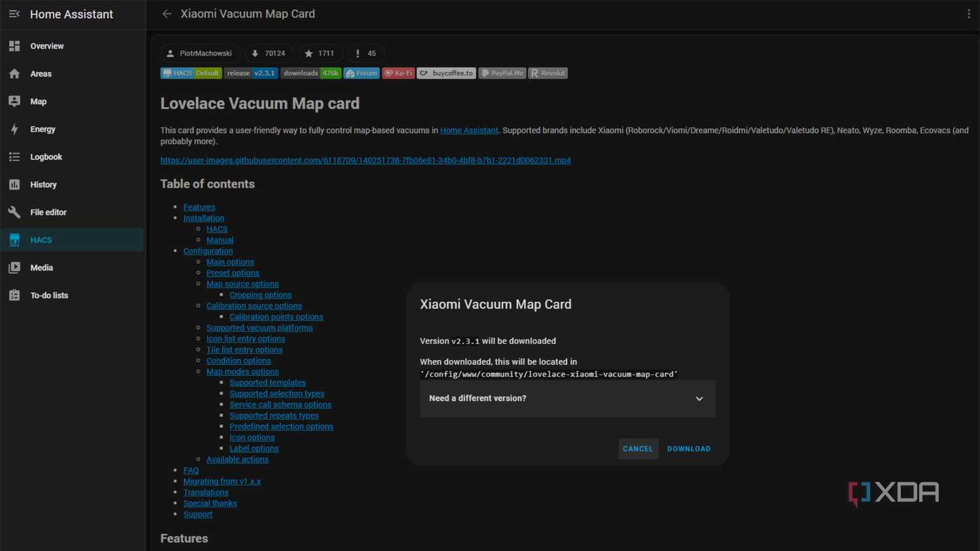
Task: Click the PiotrMachowski author chip
Action: [x=200, y=54]
